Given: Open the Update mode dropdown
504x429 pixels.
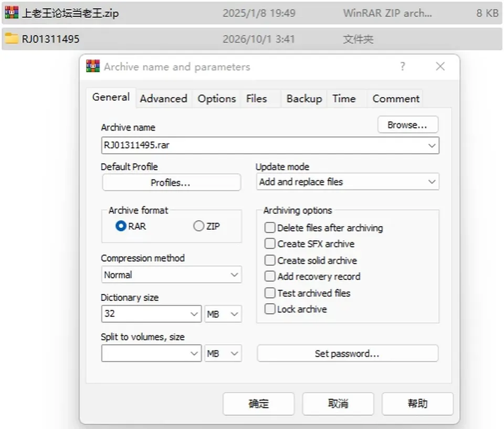Looking at the screenshot, I should pyautogui.click(x=348, y=182).
